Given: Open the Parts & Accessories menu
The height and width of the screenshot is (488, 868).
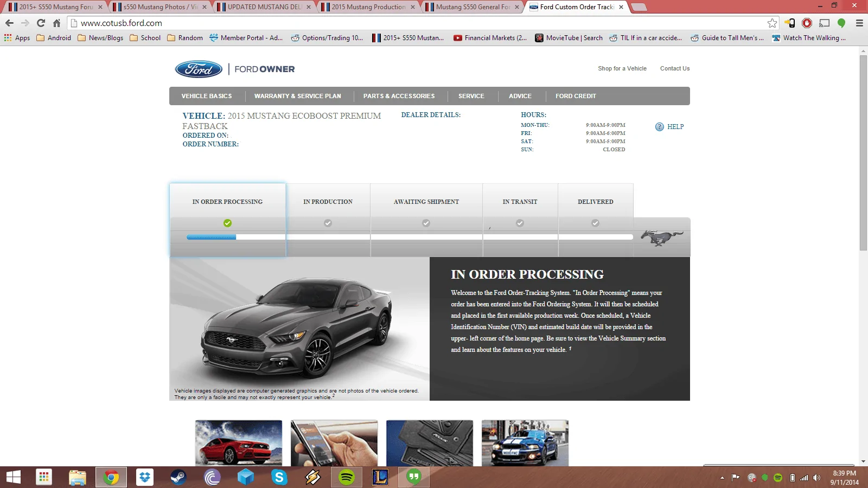Looking at the screenshot, I should coord(399,96).
